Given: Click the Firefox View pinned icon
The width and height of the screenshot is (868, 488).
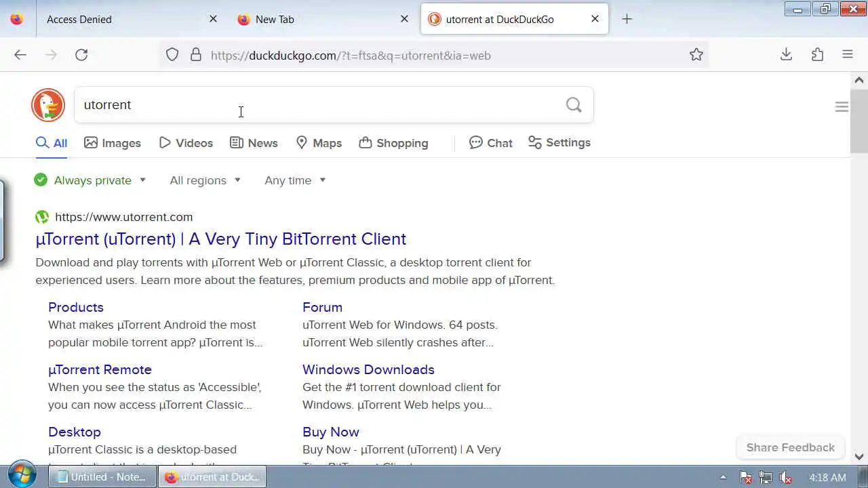Looking at the screenshot, I should 16,19.
